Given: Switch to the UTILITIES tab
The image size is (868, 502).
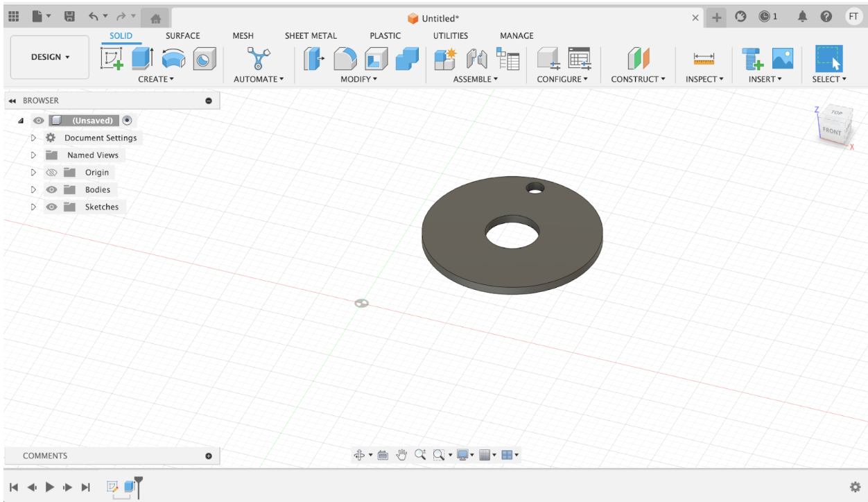Looking at the screenshot, I should pyautogui.click(x=451, y=36).
